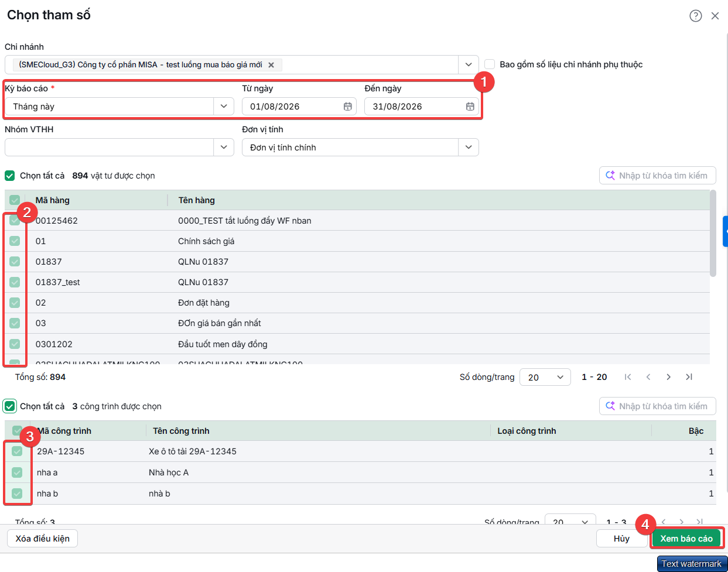Uncheck the row for item 00125462

coord(15,221)
